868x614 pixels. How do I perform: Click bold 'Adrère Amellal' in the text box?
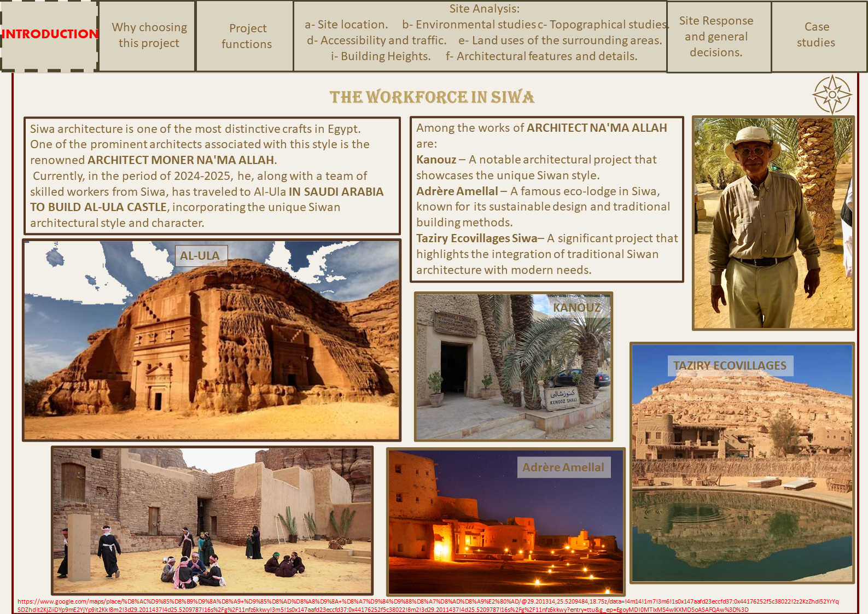tap(457, 191)
